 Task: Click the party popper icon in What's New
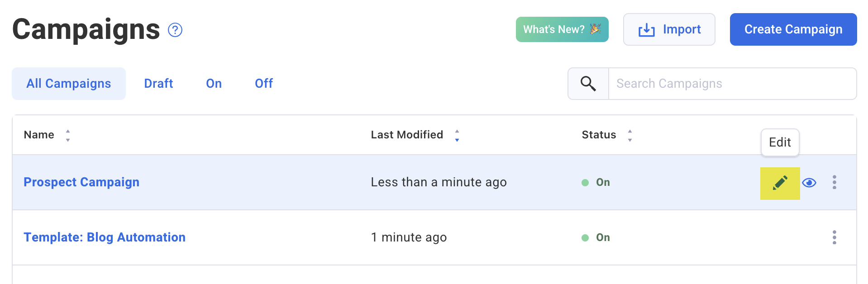point(596,29)
